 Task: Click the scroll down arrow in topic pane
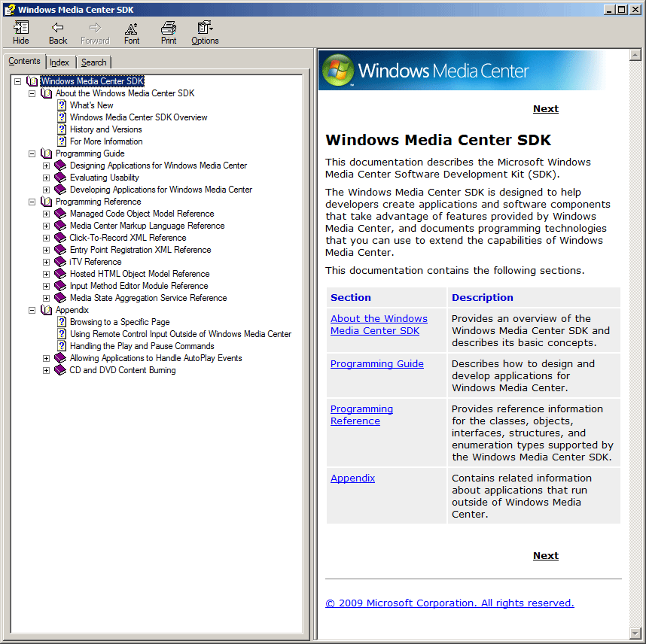(x=635, y=633)
